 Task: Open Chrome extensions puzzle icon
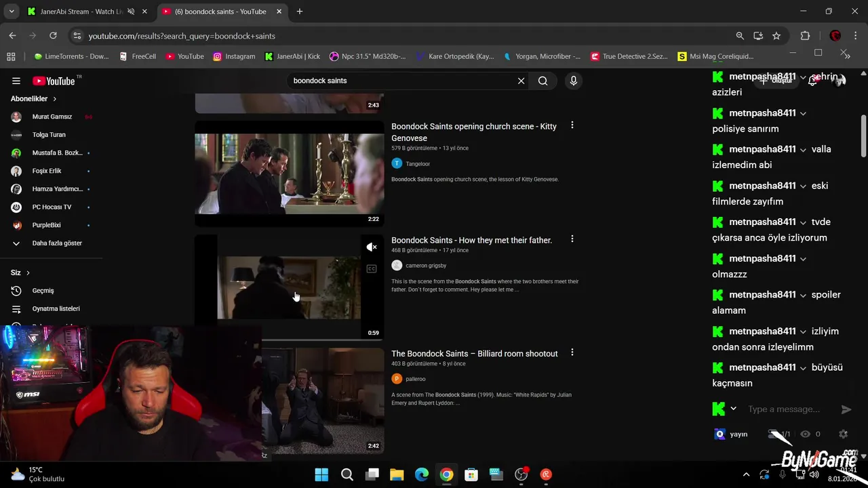805,36
